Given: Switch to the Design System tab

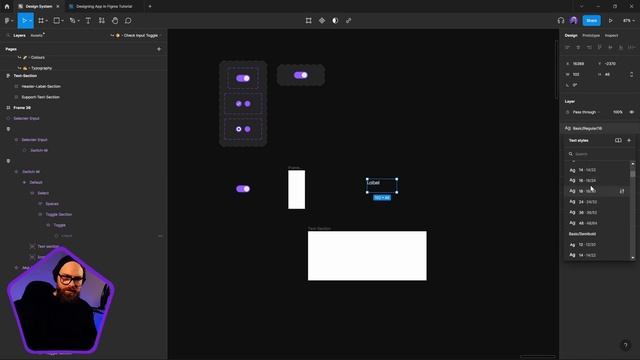Looking at the screenshot, I should [39, 7].
